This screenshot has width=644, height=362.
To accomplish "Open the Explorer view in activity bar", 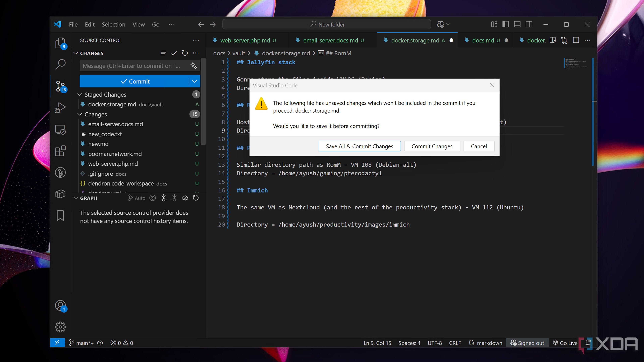I will (60, 43).
